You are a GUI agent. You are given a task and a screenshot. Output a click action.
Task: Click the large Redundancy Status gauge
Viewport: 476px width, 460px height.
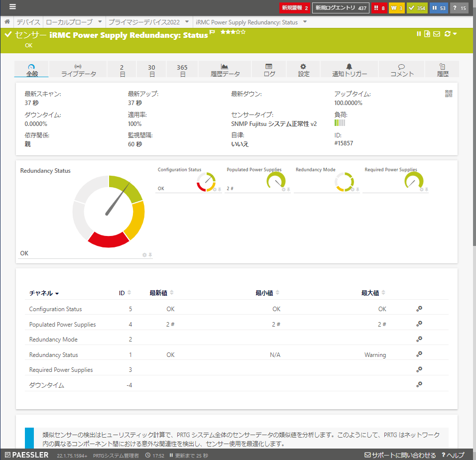point(109,212)
